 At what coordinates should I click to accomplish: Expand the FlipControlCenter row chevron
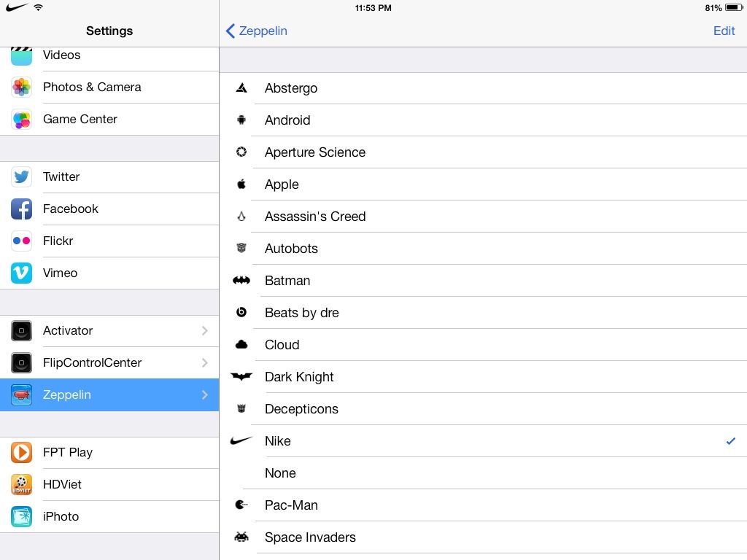click(x=205, y=363)
